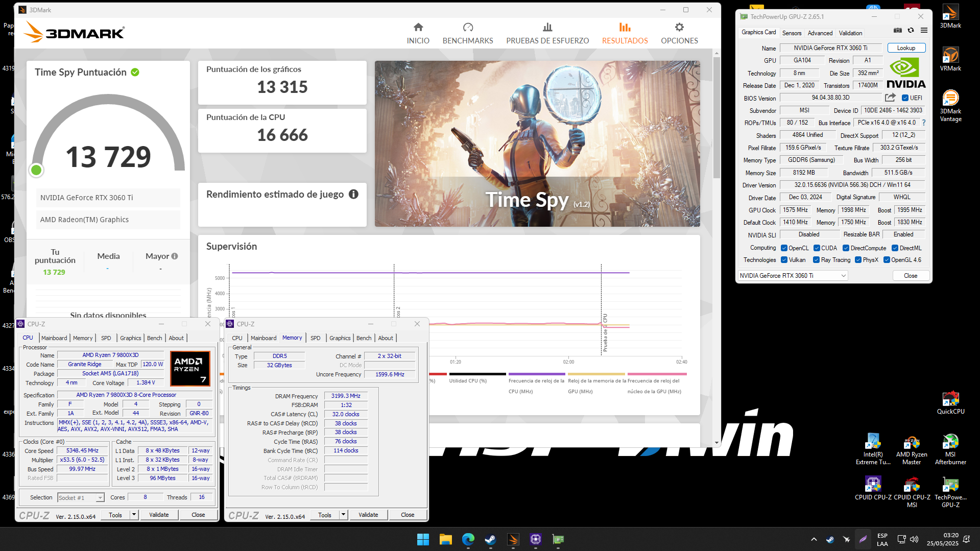Click Validate in left CPU-Z window

(159, 515)
